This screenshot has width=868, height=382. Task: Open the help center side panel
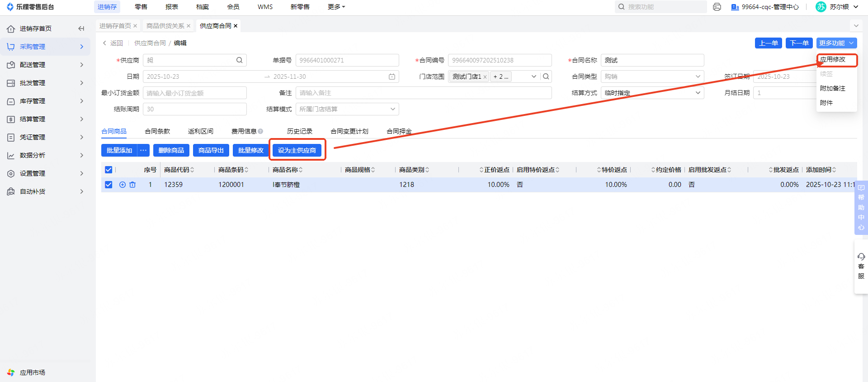coord(861,208)
